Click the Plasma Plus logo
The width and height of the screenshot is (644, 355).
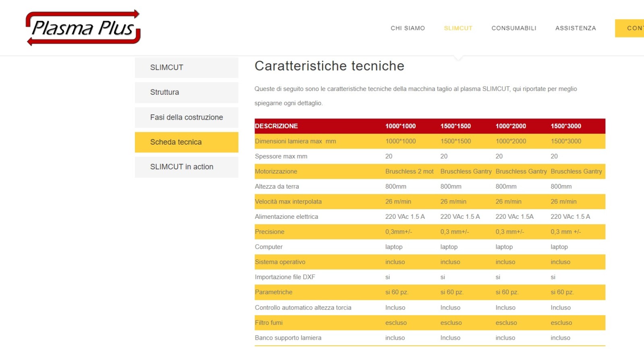[83, 28]
